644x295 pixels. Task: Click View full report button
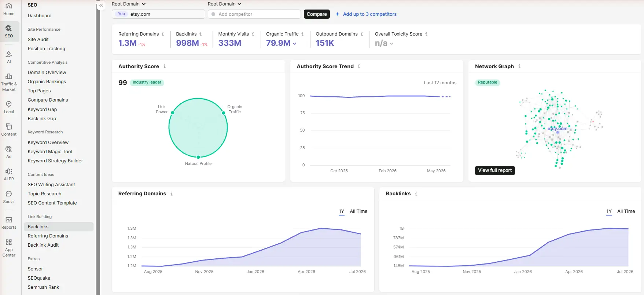[495, 170]
